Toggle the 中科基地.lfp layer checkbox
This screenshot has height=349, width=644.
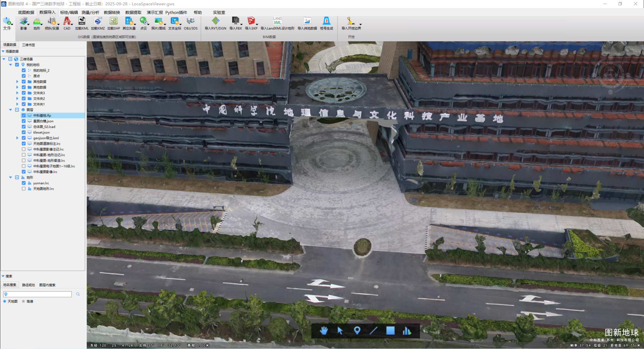pyautogui.click(x=24, y=115)
